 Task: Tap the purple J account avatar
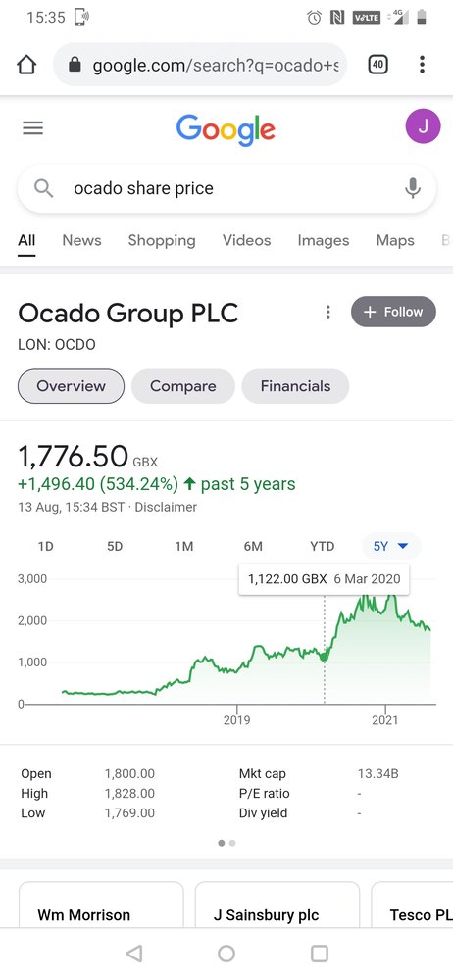pos(423,126)
